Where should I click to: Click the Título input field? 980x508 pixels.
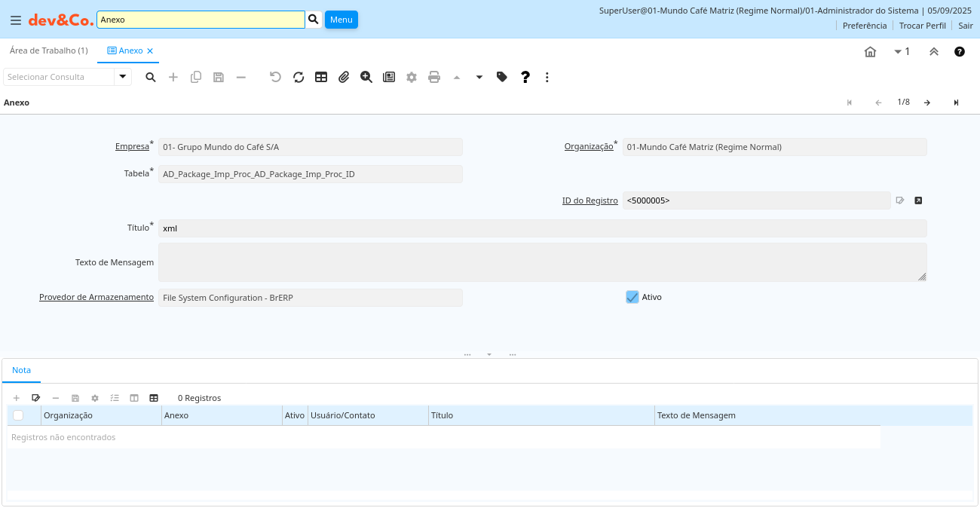pyautogui.click(x=543, y=228)
